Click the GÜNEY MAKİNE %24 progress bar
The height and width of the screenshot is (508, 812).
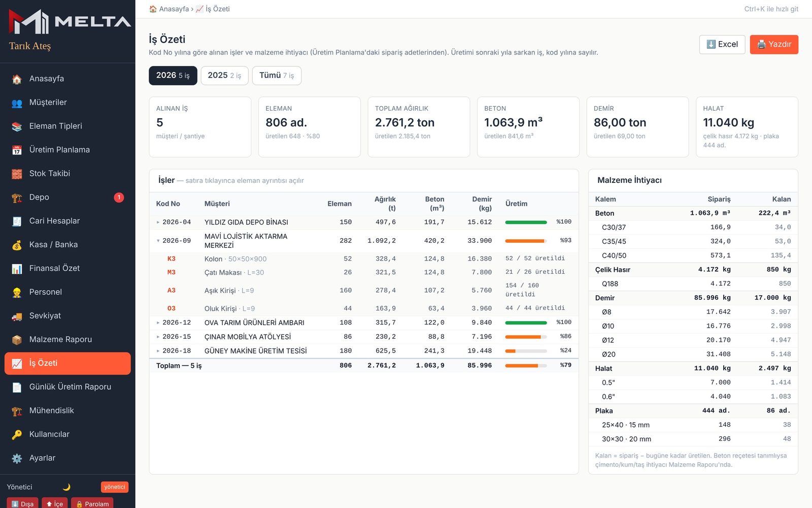[526, 351]
